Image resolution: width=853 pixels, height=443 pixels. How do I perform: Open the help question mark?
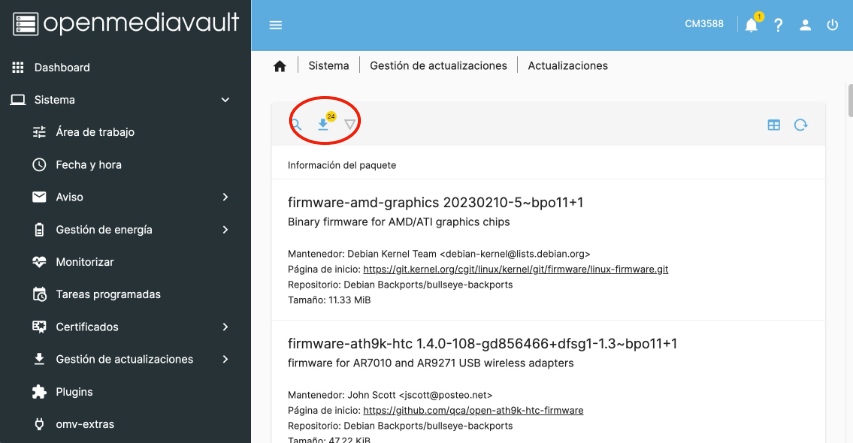click(x=778, y=25)
